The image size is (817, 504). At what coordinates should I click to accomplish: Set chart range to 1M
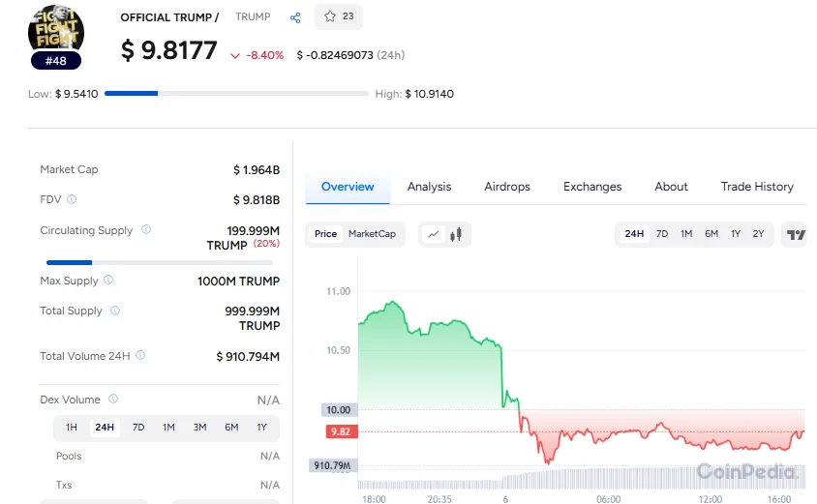coord(686,234)
